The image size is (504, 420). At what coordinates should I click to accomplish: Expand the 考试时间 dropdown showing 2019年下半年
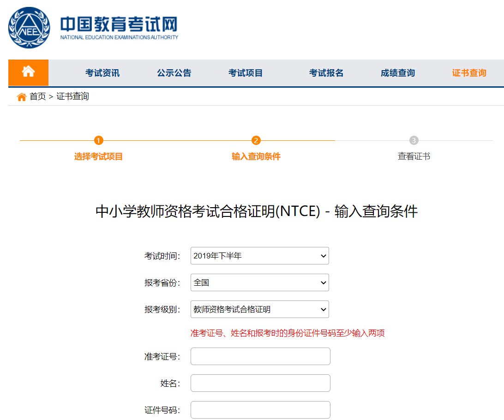tap(260, 256)
